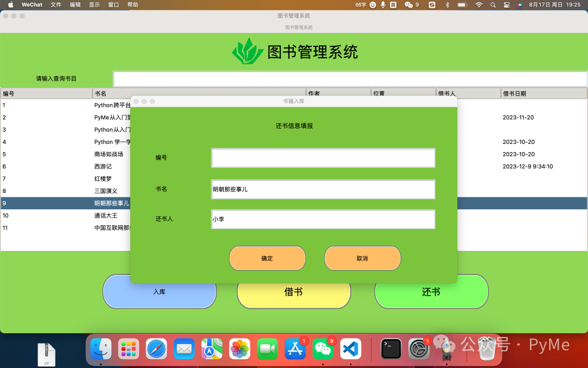Select row 7 红楼梦
The height and width of the screenshot is (368, 588).
[x=66, y=179]
